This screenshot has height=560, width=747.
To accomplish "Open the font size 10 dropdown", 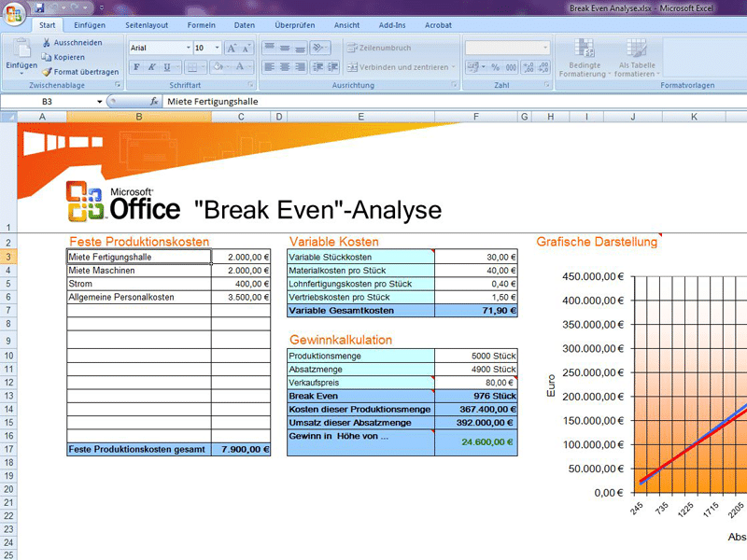I will click(x=218, y=49).
